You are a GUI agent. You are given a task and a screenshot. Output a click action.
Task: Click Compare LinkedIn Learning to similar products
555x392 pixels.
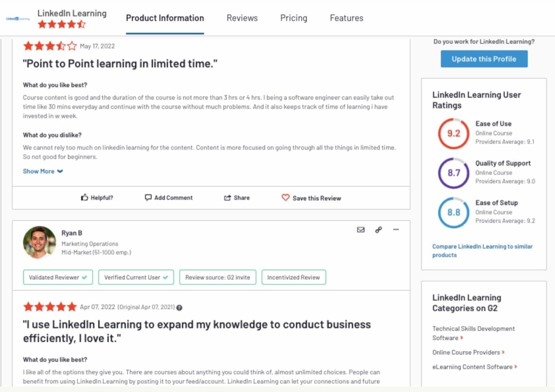482,251
